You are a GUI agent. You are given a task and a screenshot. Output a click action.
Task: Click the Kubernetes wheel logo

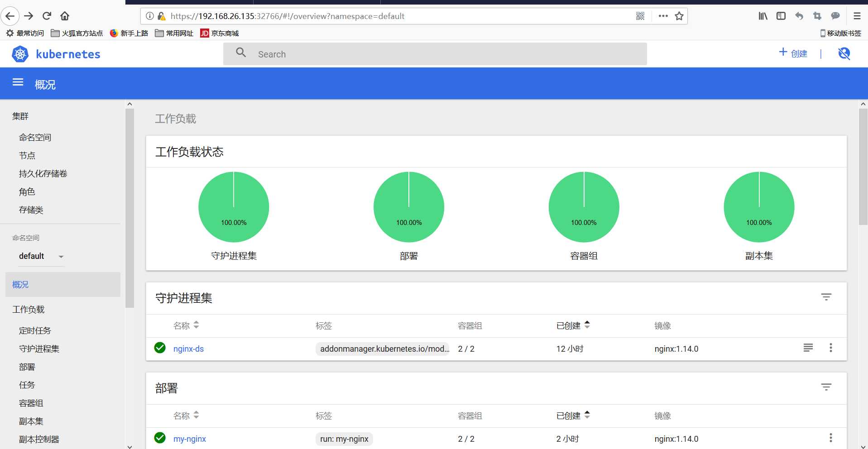point(20,54)
